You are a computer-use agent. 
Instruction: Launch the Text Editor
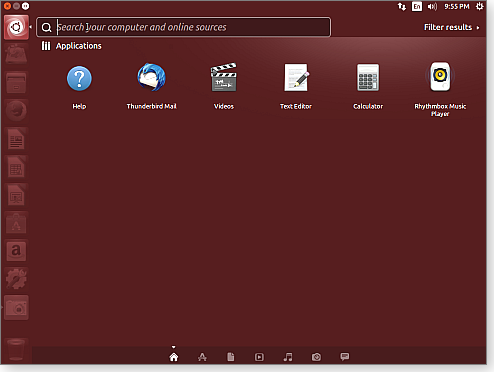[x=296, y=77]
